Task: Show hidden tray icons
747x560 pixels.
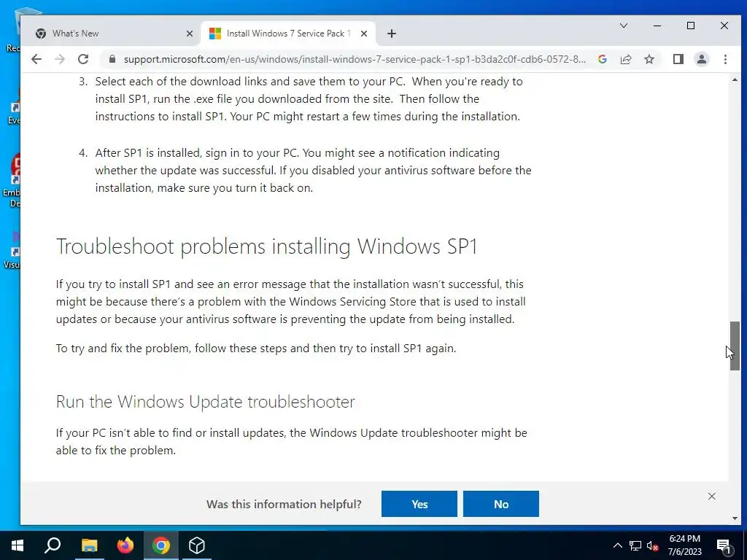Action: 617,545
